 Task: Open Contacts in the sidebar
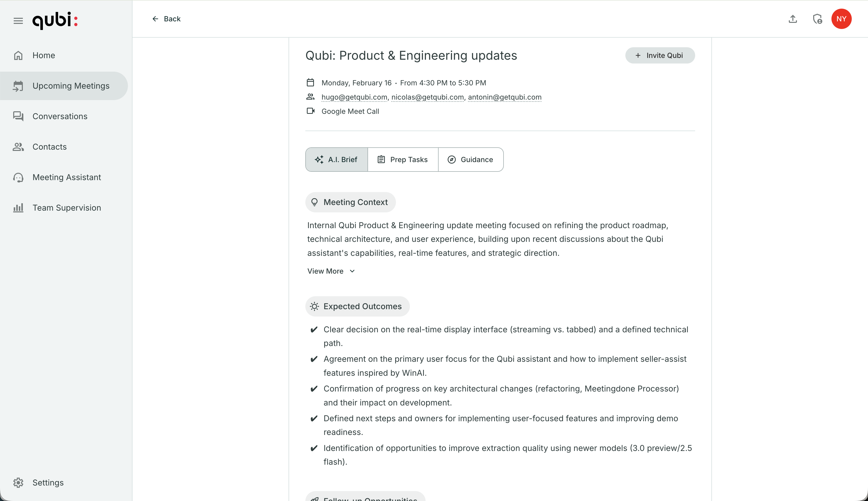tap(49, 147)
